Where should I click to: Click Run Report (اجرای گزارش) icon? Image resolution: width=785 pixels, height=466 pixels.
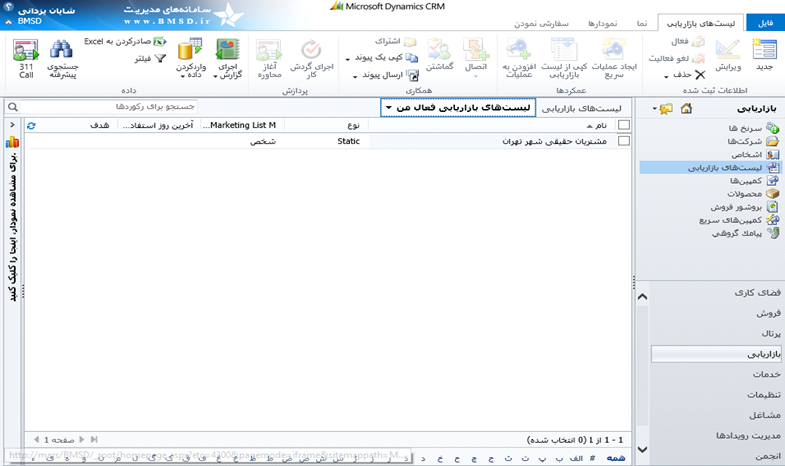(x=228, y=50)
